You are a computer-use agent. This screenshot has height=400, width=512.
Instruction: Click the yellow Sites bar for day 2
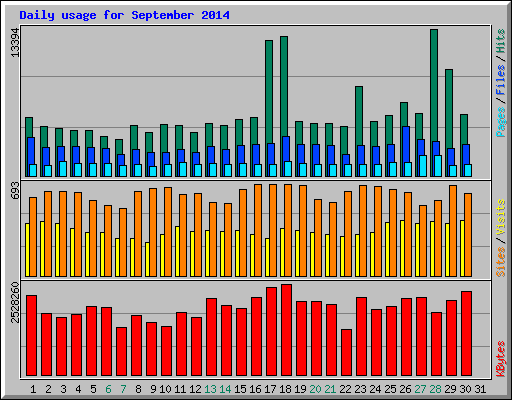[42, 249]
